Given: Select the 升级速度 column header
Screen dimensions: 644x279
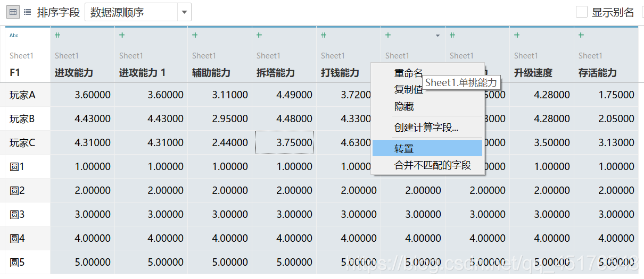Looking at the screenshot, I should point(533,73).
